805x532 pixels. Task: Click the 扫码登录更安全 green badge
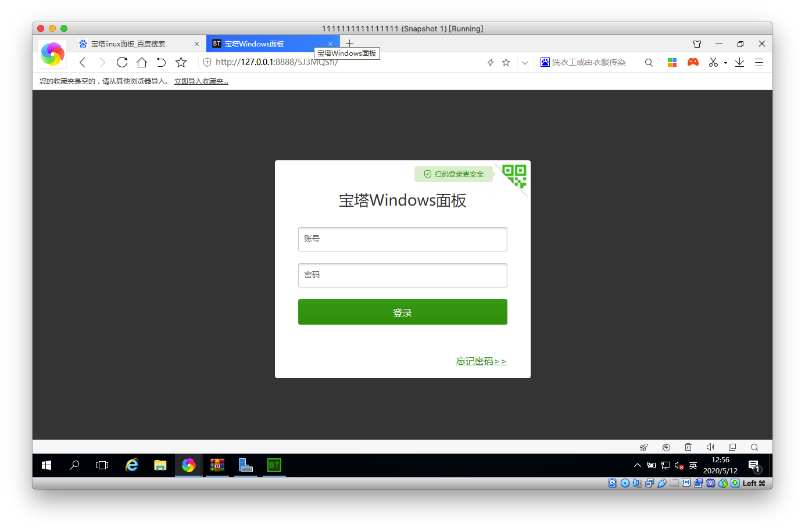click(453, 174)
